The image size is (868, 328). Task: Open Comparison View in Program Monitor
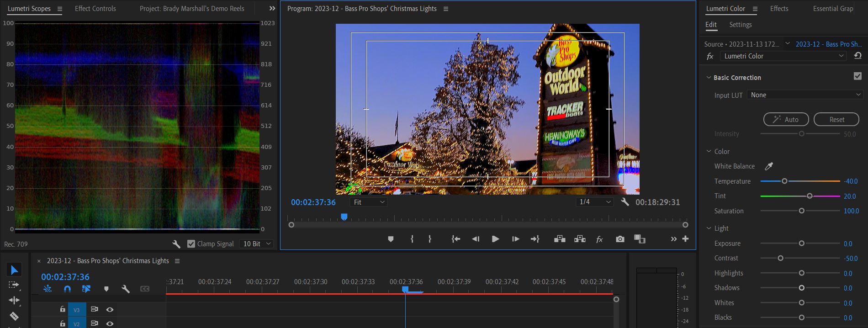tap(640, 239)
